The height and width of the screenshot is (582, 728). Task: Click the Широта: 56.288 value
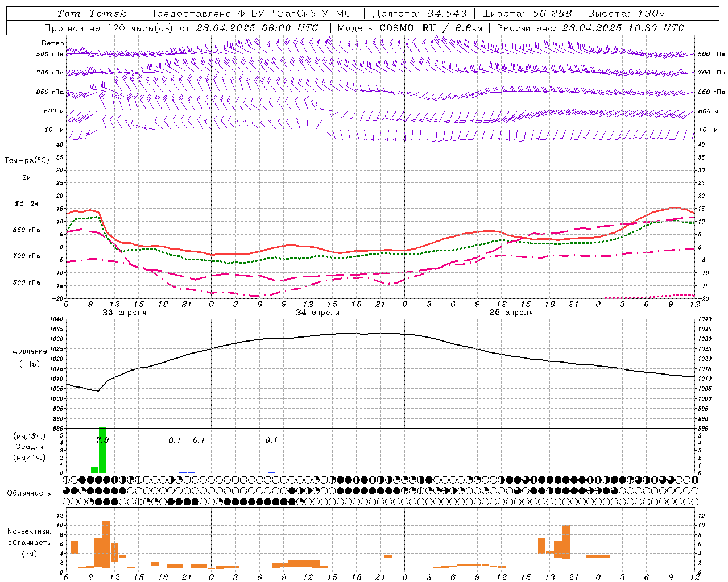click(x=527, y=14)
